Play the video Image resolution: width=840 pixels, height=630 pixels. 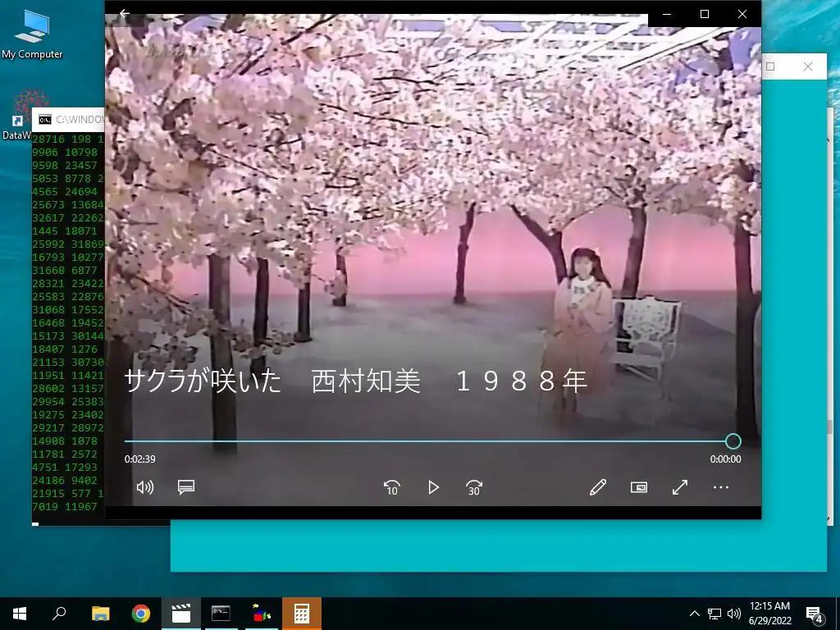433,487
